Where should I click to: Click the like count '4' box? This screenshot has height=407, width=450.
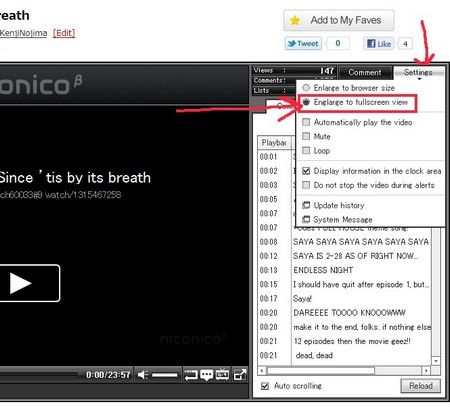pyautogui.click(x=405, y=44)
